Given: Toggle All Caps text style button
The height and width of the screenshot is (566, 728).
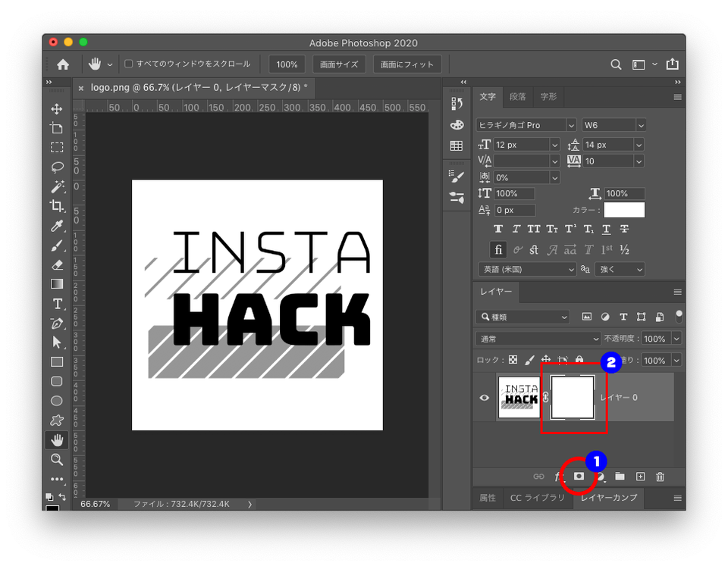Looking at the screenshot, I should (x=533, y=229).
